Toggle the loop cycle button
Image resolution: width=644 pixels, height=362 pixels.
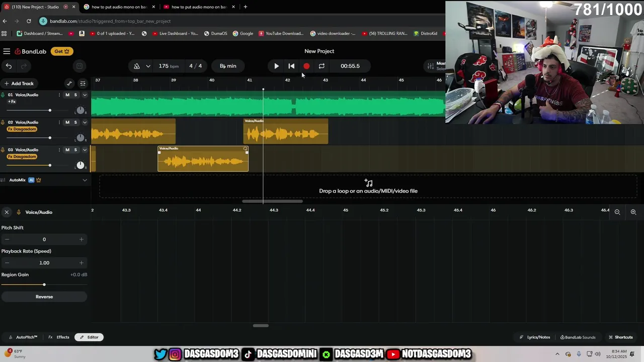click(321, 66)
